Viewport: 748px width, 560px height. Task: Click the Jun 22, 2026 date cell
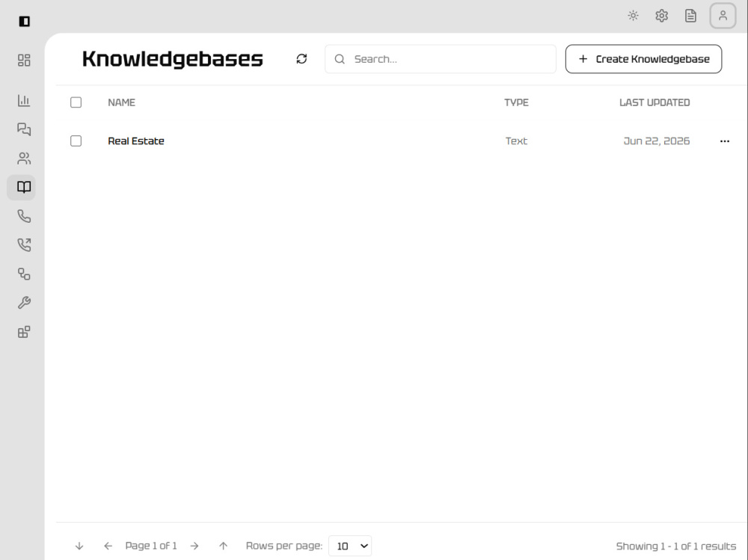coord(657,141)
